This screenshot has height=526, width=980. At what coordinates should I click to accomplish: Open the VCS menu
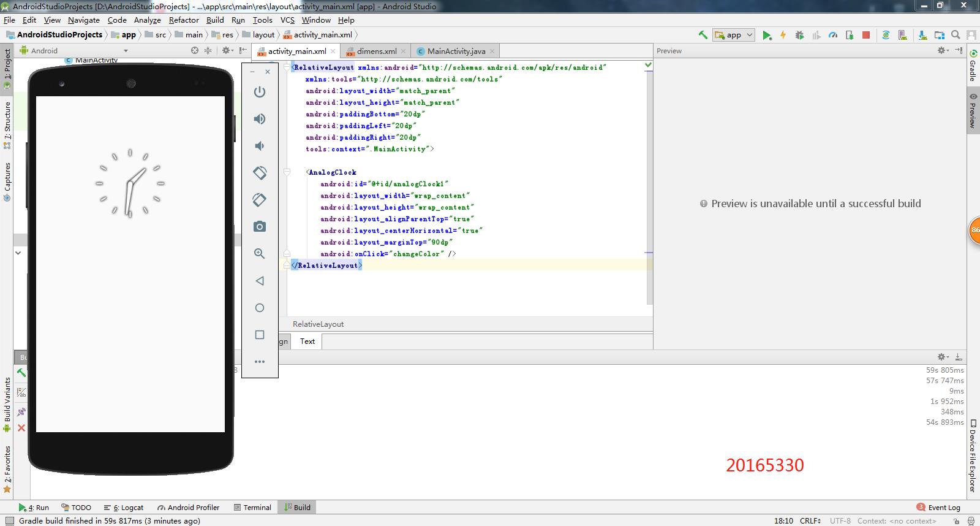287,20
